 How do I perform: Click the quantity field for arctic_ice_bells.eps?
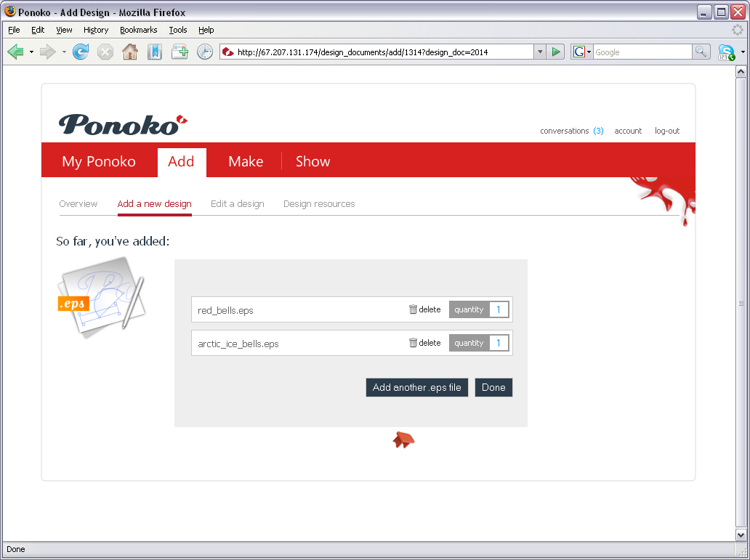(x=499, y=343)
